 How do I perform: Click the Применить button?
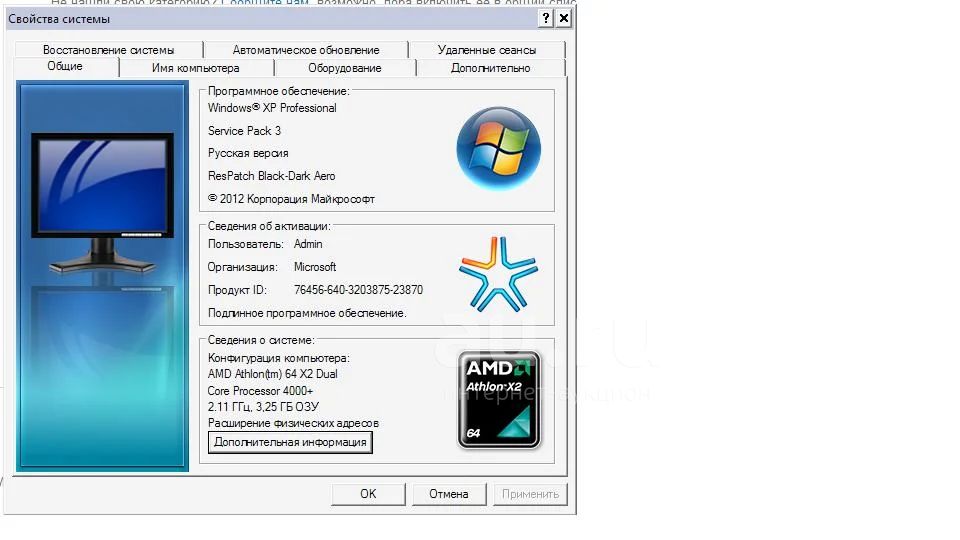(530, 494)
